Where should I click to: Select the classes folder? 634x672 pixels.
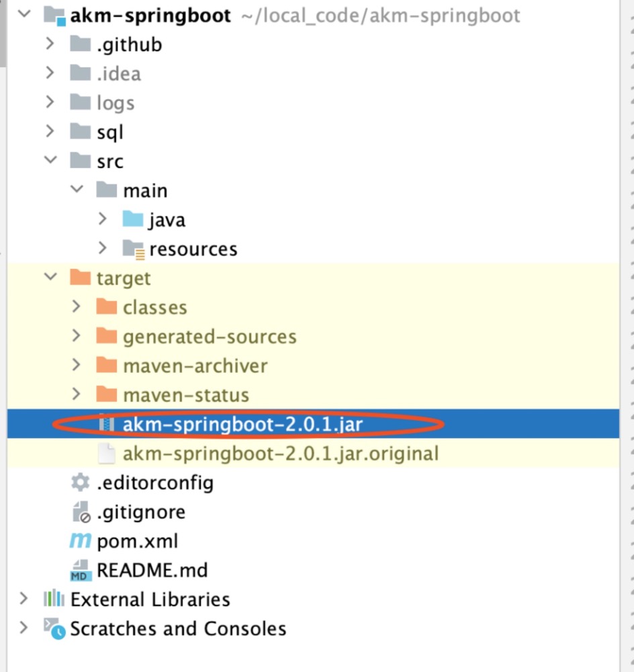[154, 308]
